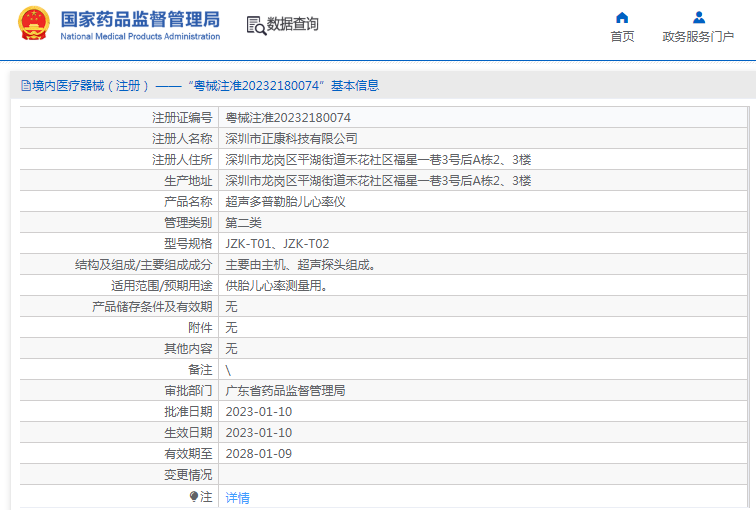The image size is (756, 510).
Task: Click the 注册人住所 label
Action: (x=182, y=160)
